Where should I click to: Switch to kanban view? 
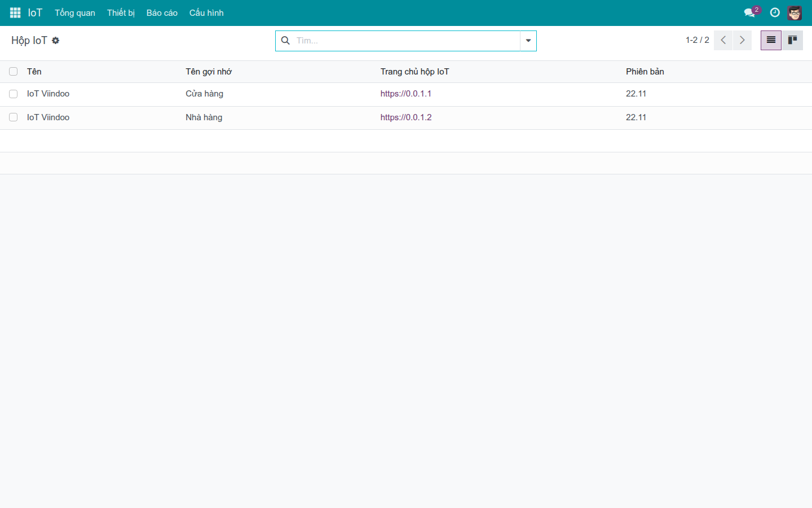coord(792,40)
